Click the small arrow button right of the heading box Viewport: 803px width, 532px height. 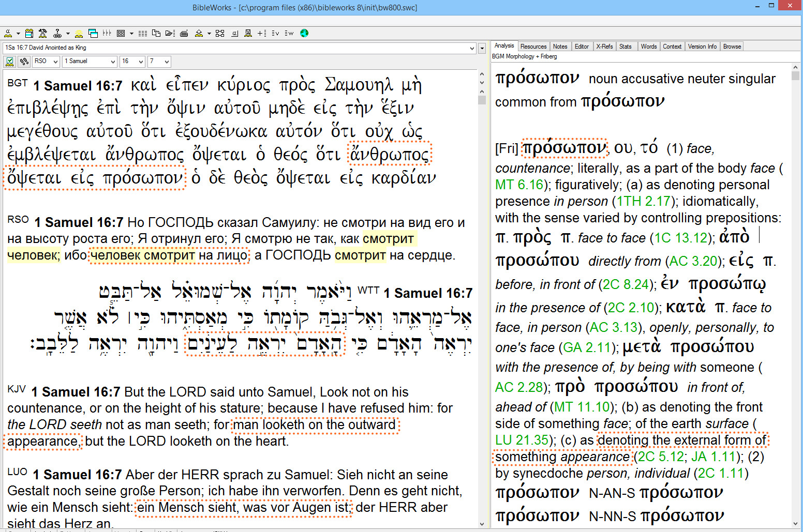[x=482, y=48]
